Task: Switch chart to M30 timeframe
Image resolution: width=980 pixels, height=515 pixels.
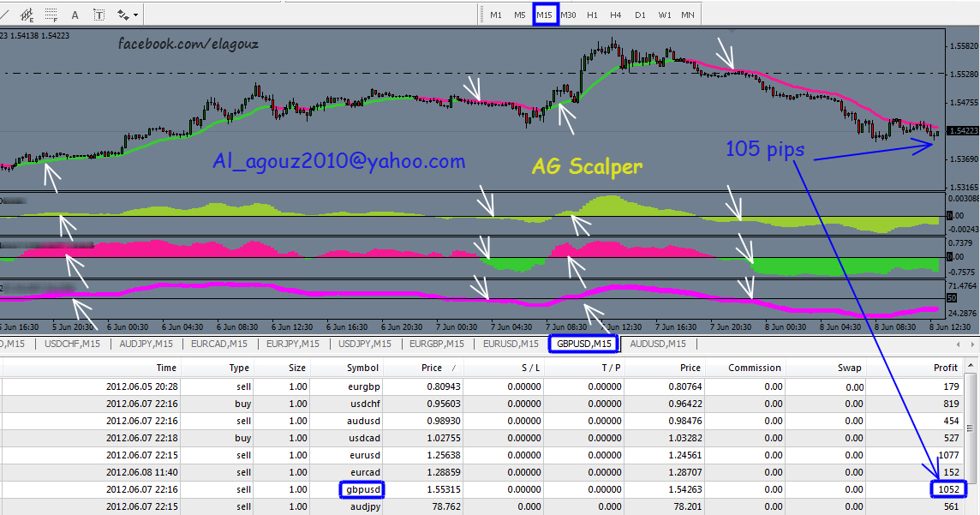Action: click(x=568, y=15)
